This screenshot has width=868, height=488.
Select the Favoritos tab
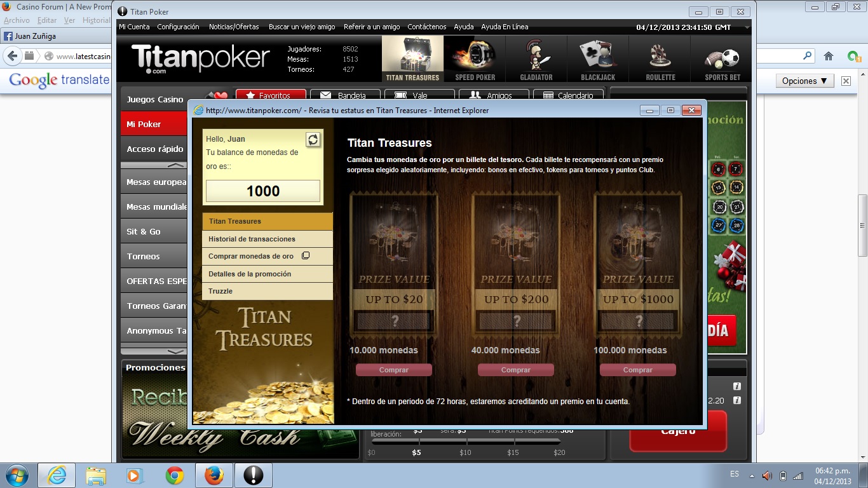point(271,95)
